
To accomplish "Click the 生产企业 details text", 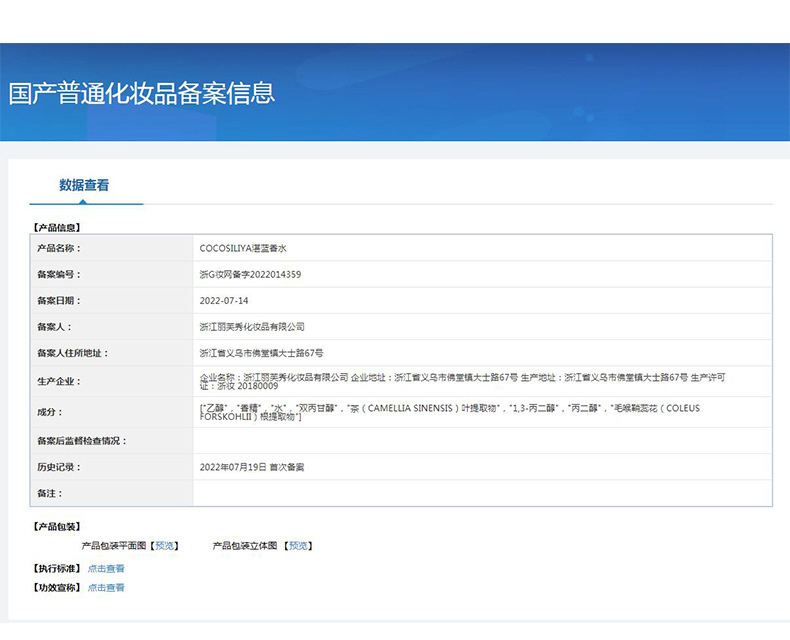I will tap(463, 381).
